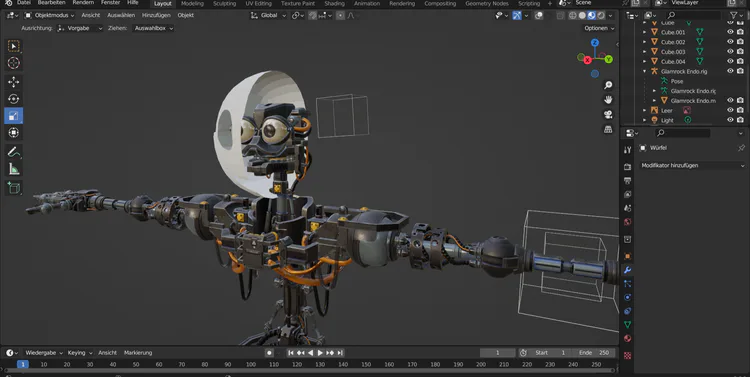Open the Keying dropdown in timeline
Image resolution: width=750 pixels, height=377 pixels.
(x=80, y=353)
